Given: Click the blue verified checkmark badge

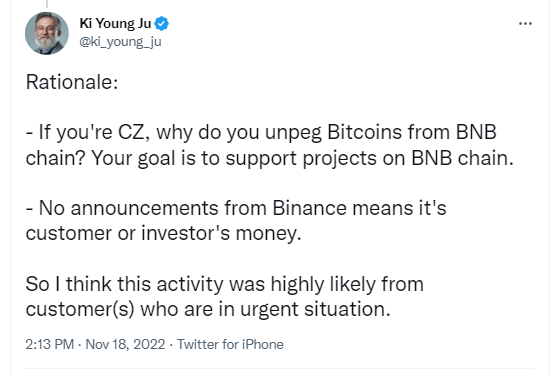Looking at the screenshot, I should (x=161, y=24).
